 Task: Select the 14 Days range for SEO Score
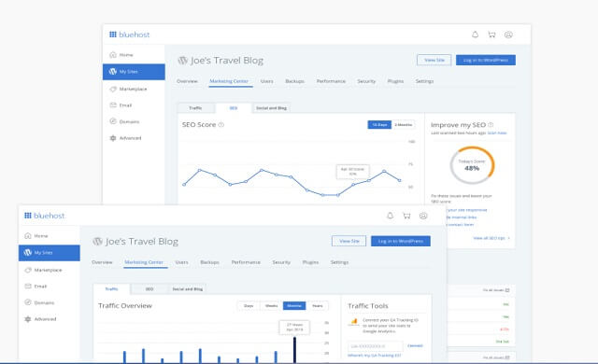[379, 125]
